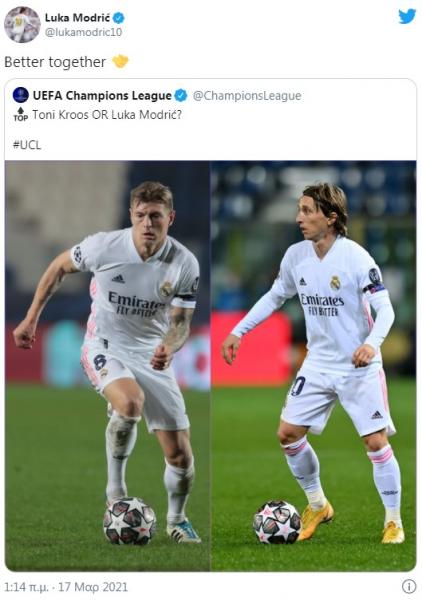Open the Luka Modrić display name link
This screenshot has width=422, height=600.
click(77, 18)
